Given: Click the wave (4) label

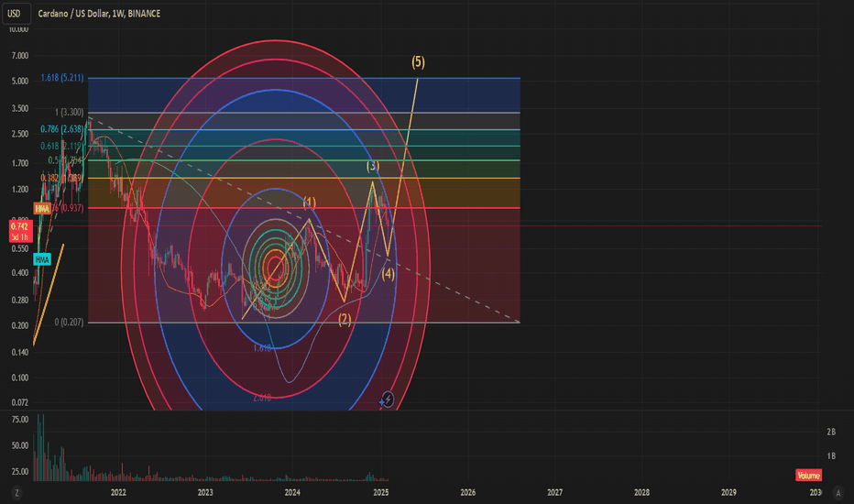Looking at the screenshot, I should point(388,273).
